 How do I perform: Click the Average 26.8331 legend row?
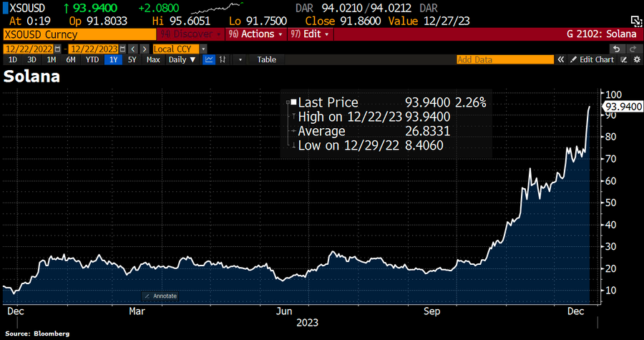(x=371, y=132)
